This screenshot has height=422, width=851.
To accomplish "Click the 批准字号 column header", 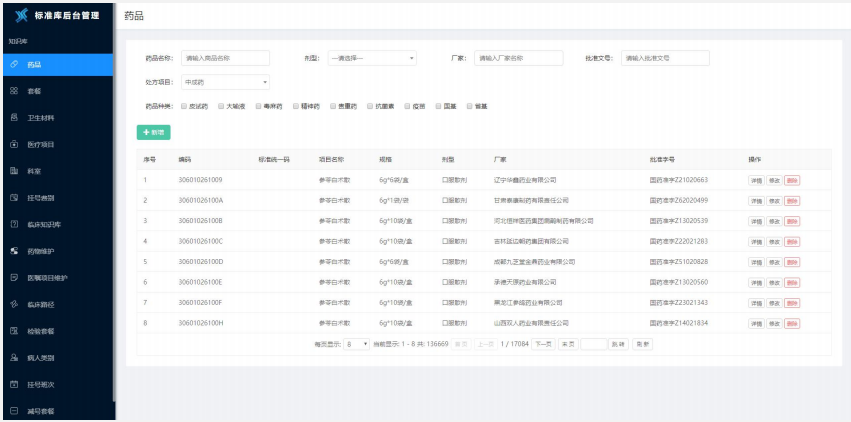I will [x=662, y=159].
